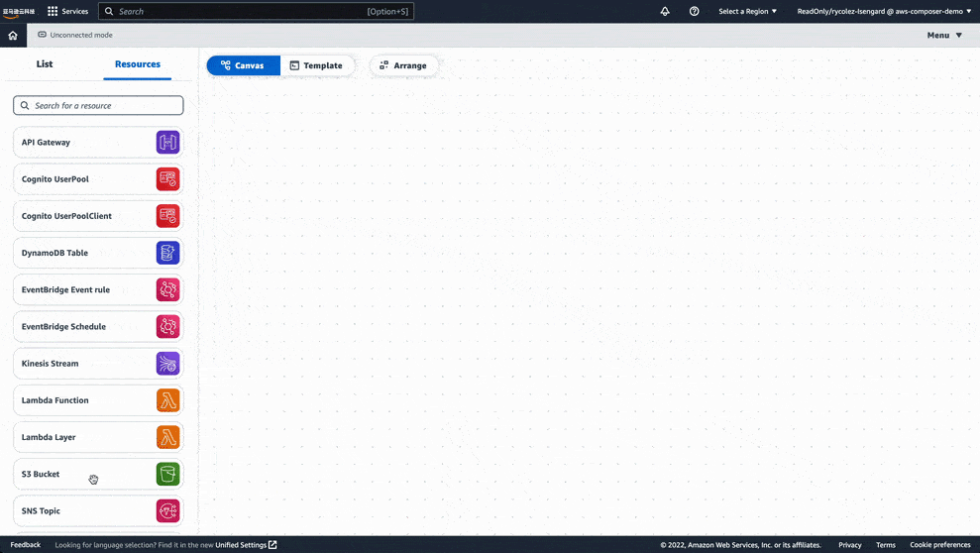Click the Lambda Function icon

(x=167, y=400)
